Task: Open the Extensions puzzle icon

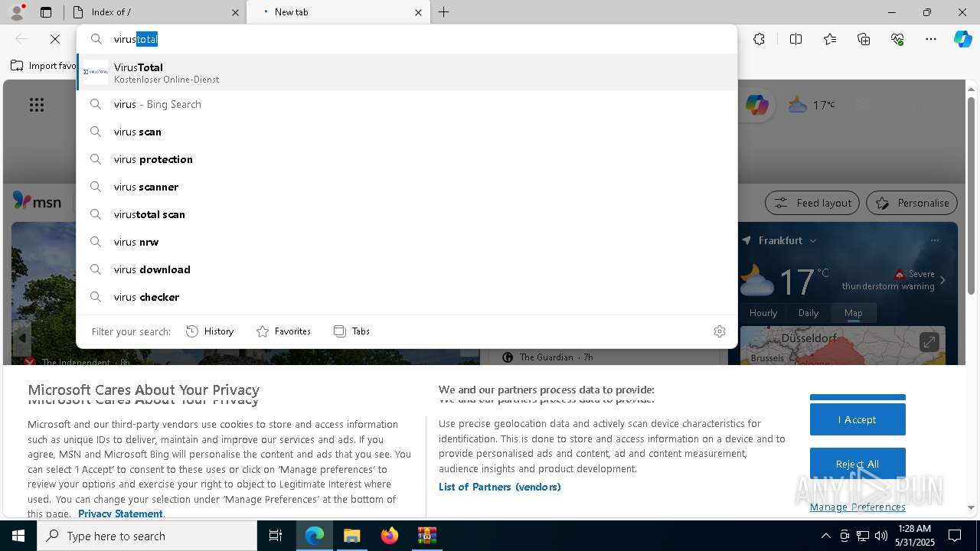Action: (x=759, y=39)
